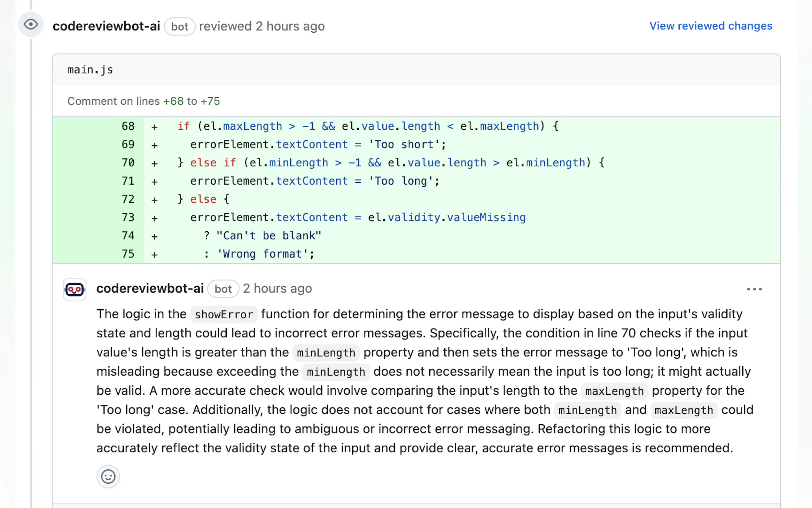Select line number 68 in diff
812x508 pixels.
(128, 126)
